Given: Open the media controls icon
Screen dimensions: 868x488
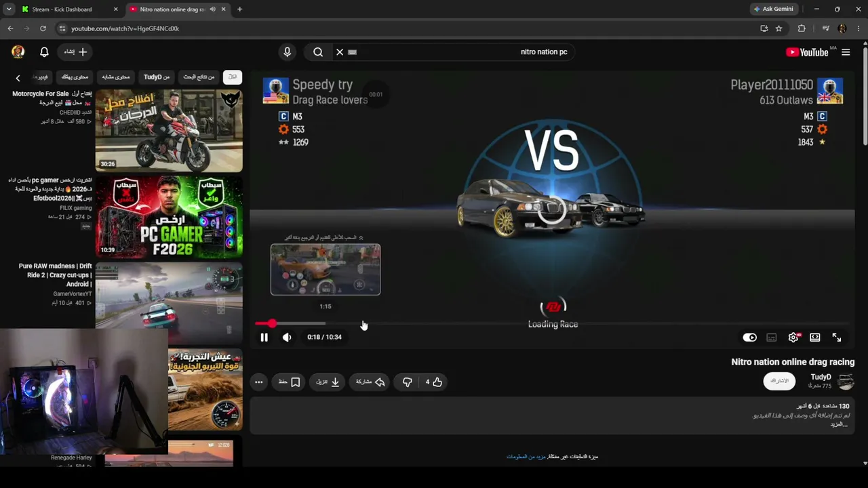Looking at the screenshot, I should click(x=825, y=28).
